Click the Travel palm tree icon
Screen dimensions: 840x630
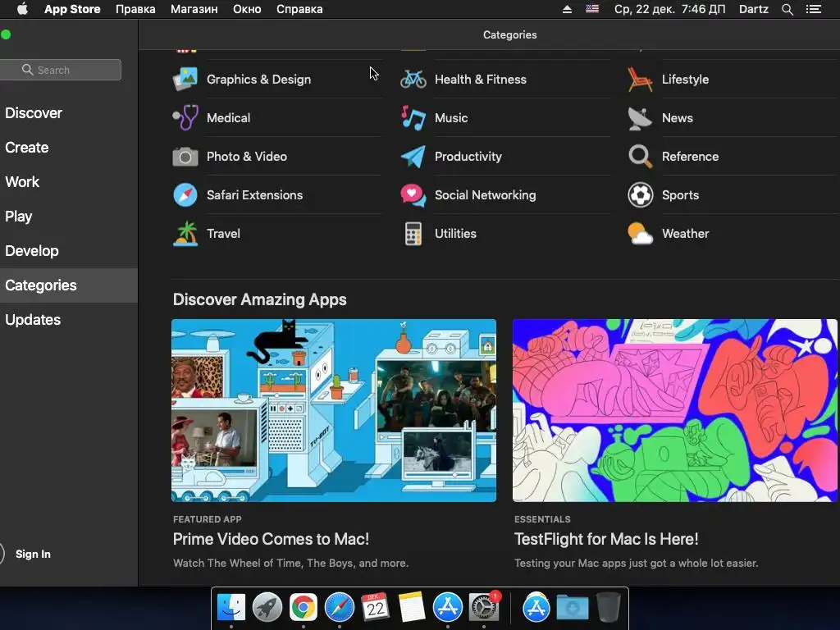[185, 234]
